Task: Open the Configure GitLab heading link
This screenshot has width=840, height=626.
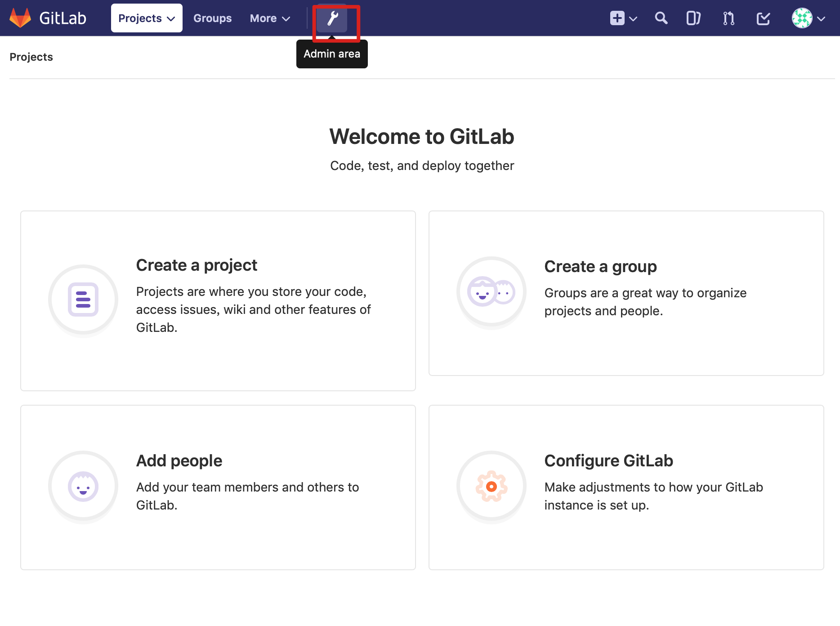Action: (608, 461)
